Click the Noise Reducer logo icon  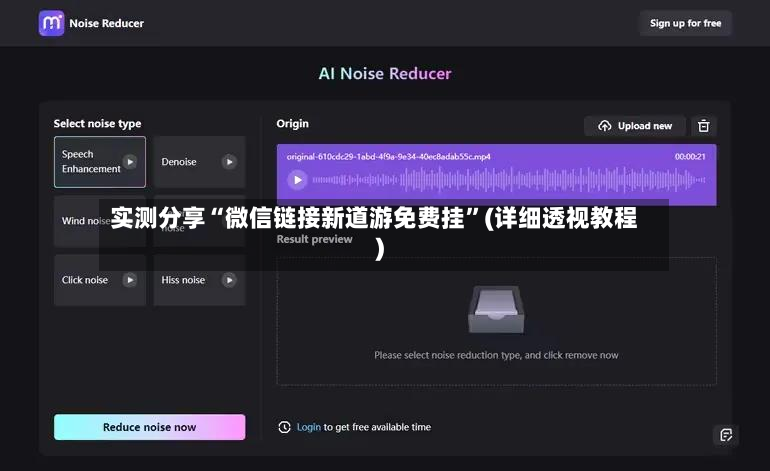coord(51,23)
